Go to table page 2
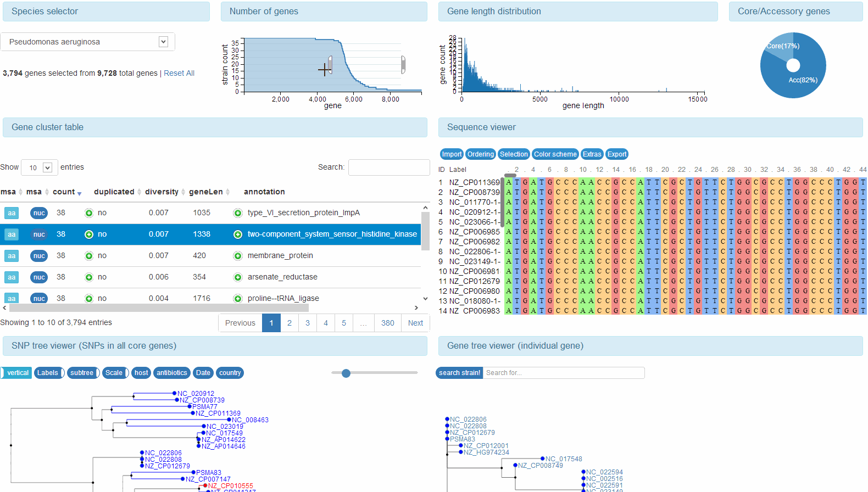The image size is (868, 492). (x=290, y=323)
